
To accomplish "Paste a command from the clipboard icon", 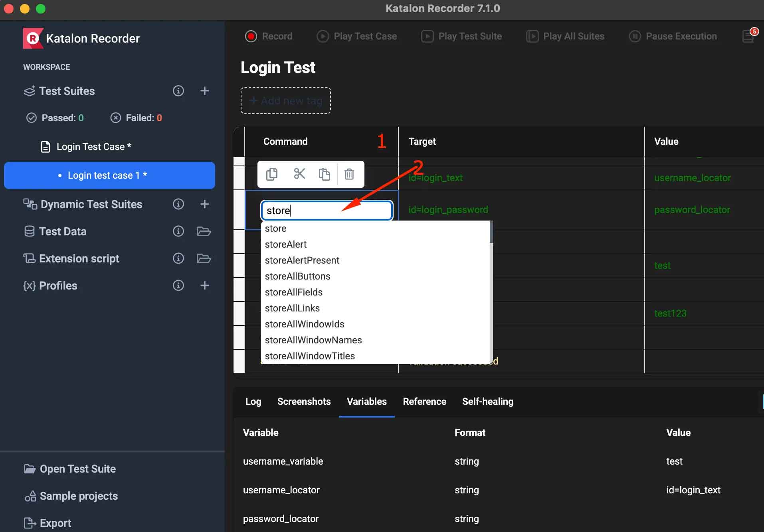I will (325, 174).
